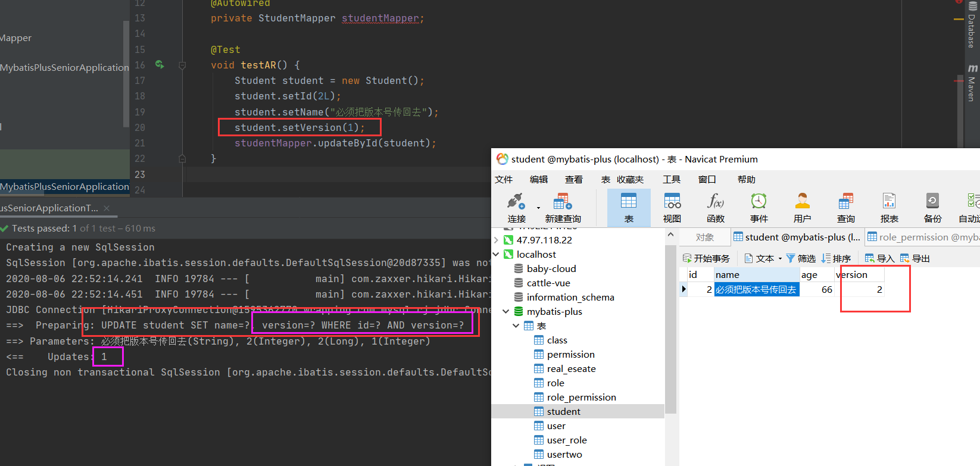Image resolution: width=980 pixels, height=466 pixels.
Task: Click the Filter button in table toolbar
Action: point(801,258)
